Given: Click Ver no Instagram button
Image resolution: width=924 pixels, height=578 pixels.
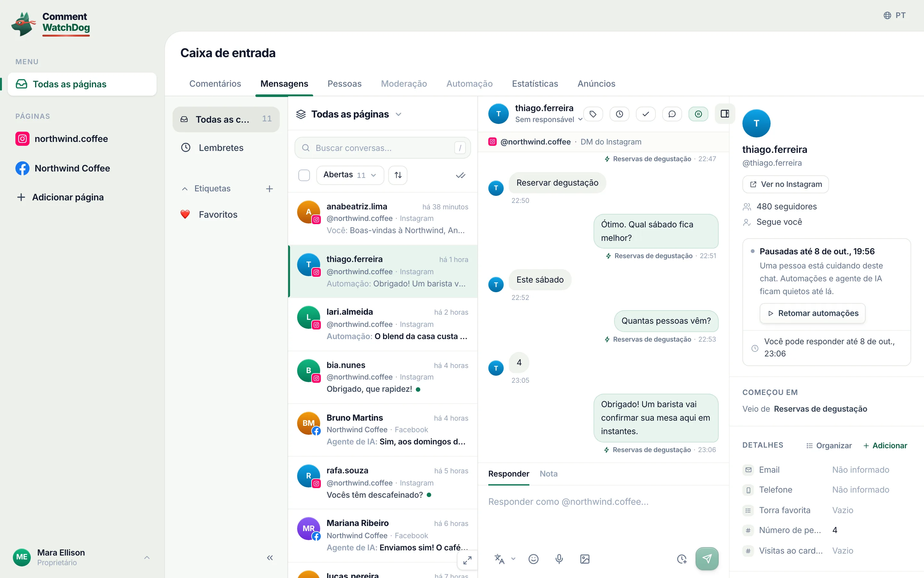Looking at the screenshot, I should pyautogui.click(x=785, y=184).
